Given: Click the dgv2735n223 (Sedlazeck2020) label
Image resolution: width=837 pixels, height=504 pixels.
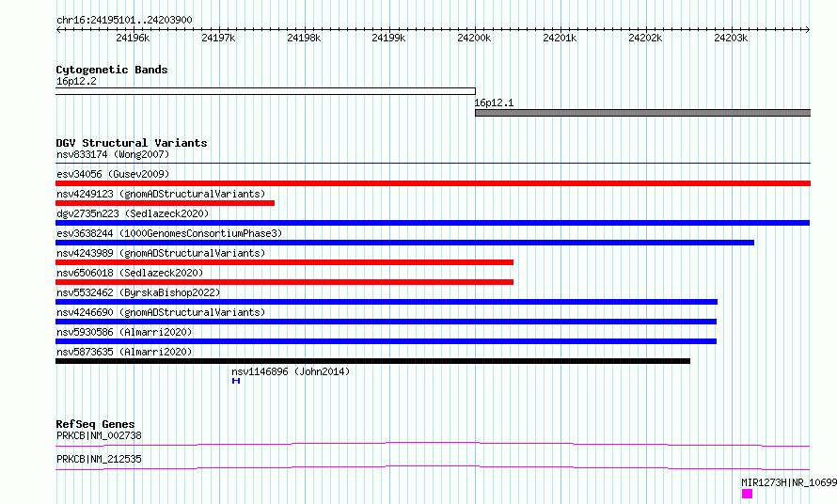Looking at the screenshot, I should coord(133,213).
